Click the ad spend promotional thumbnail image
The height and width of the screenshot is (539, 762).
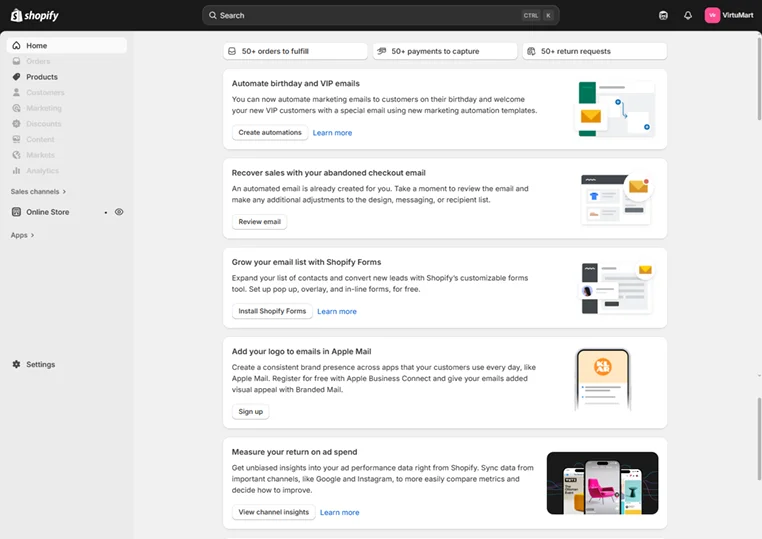[x=602, y=483]
